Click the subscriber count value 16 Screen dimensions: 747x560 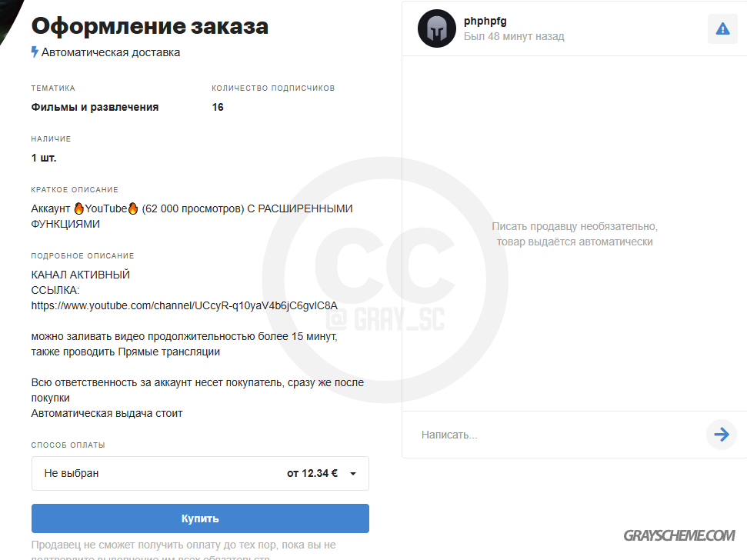pos(218,107)
